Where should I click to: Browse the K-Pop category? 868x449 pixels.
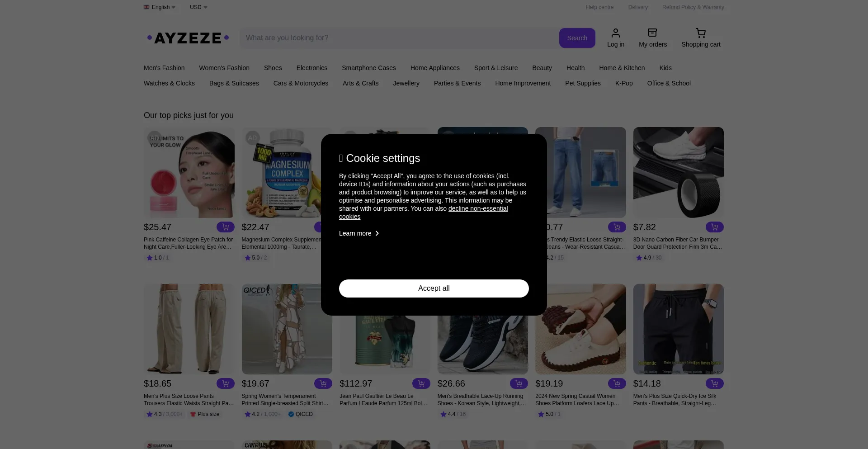[624, 83]
